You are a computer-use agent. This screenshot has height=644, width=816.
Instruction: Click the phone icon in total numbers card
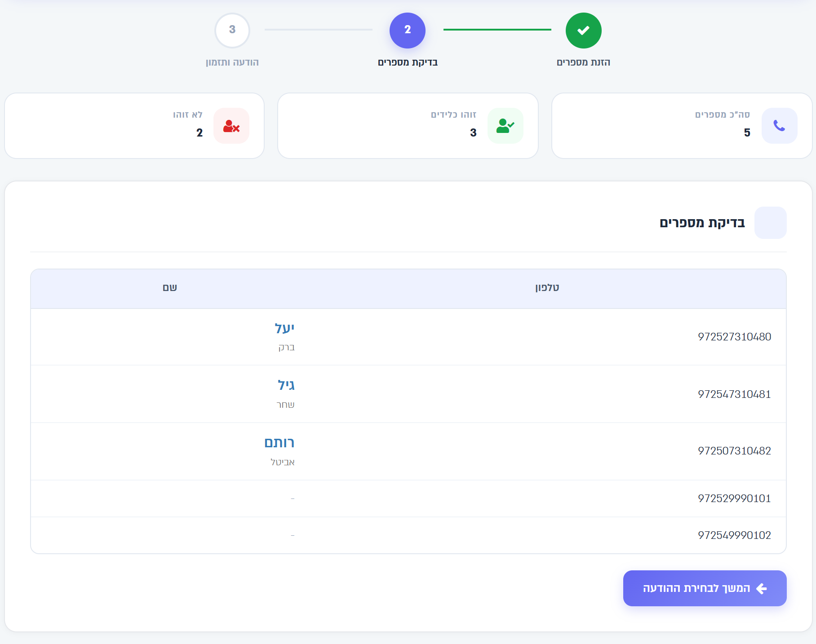click(x=779, y=126)
